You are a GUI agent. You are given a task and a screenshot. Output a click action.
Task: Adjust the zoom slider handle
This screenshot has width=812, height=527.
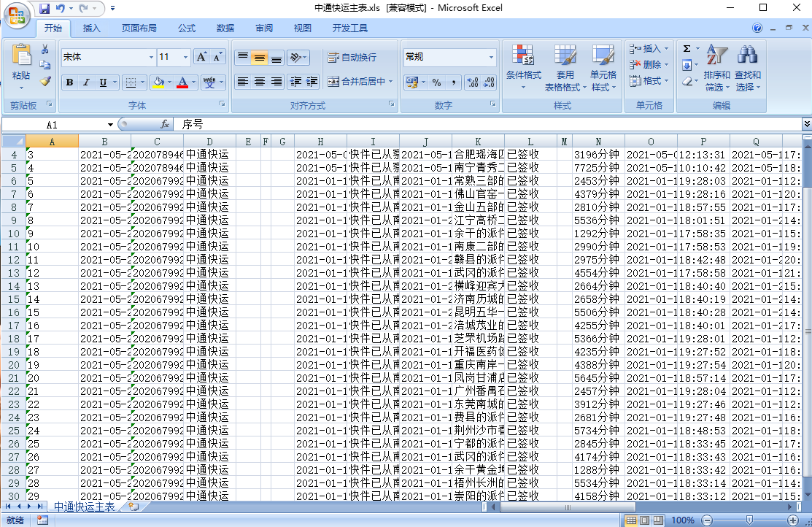pyautogui.click(x=749, y=520)
